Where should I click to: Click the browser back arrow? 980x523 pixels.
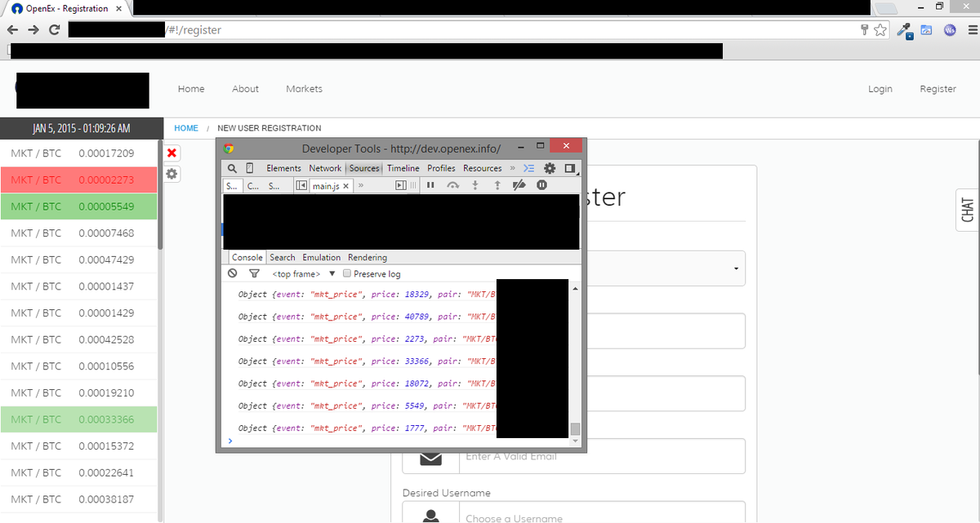(x=13, y=30)
